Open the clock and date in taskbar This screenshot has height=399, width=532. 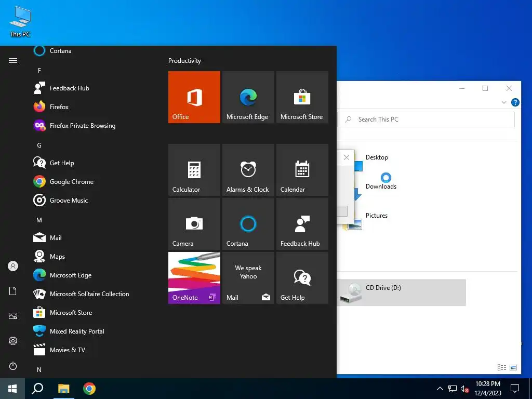487,389
